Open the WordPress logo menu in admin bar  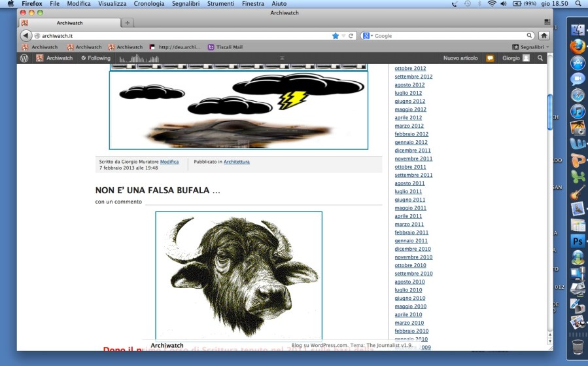click(24, 58)
